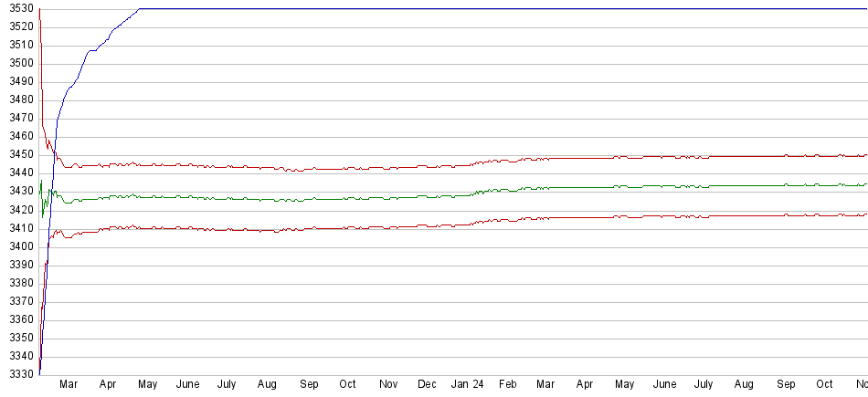
Task: Click the first Aug label on the x-axis
Action: tap(267, 385)
